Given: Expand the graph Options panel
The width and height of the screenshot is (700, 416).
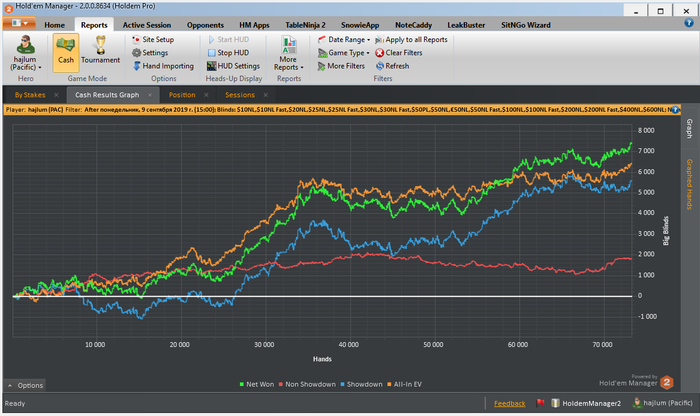Looking at the screenshot, I should (x=26, y=385).
